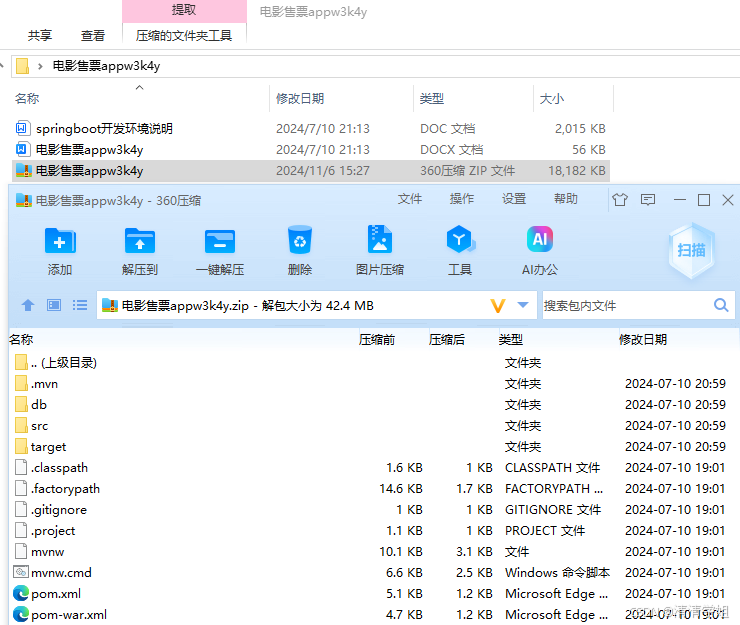Viewport: 740px width, 625px height.
Task: Expand the path bar dropdown arrow
Action: point(523,305)
